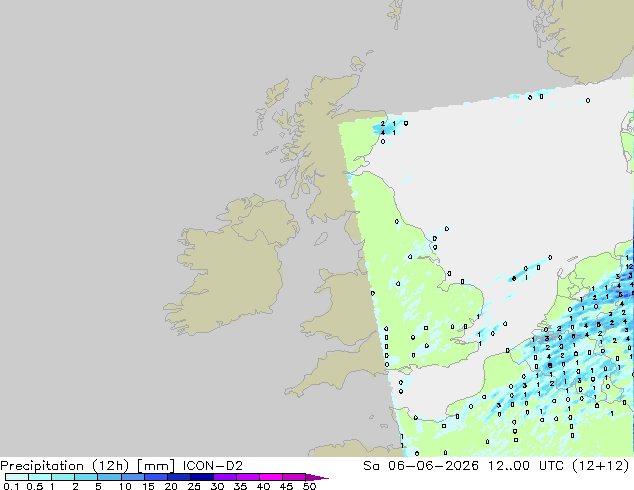Click the Isle of Man outline

click(x=321, y=239)
